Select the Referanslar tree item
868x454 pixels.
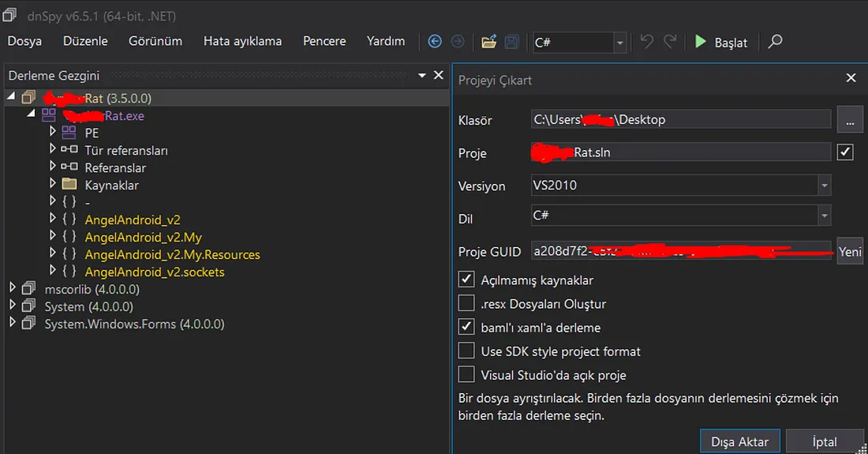pyautogui.click(x=115, y=167)
